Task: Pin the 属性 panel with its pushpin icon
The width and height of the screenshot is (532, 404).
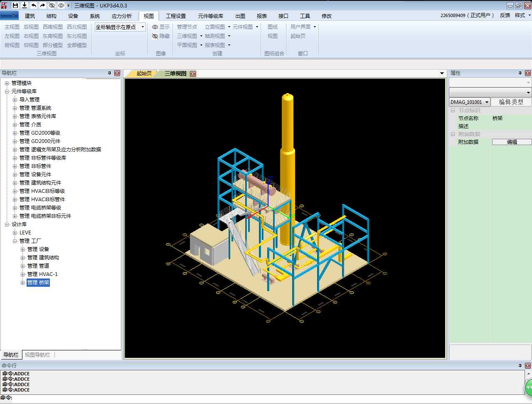Action: click(x=520, y=73)
